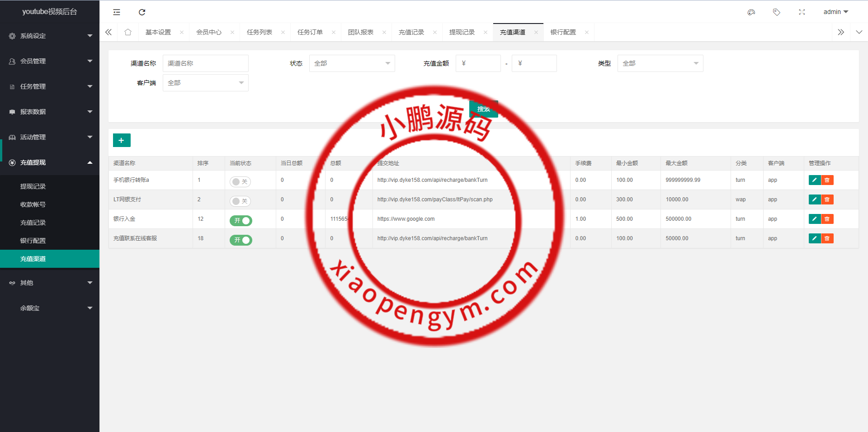Open the 客户端 dropdown filter

click(206, 83)
